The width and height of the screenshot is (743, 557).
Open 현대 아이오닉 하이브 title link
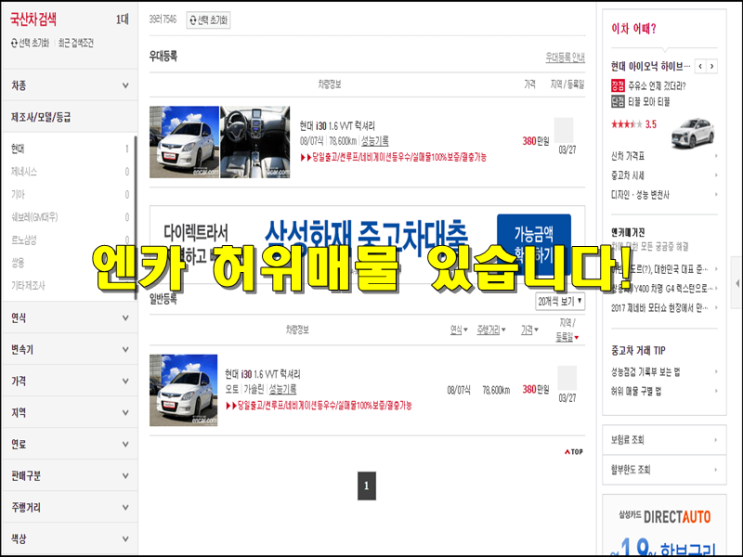[x=650, y=67]
